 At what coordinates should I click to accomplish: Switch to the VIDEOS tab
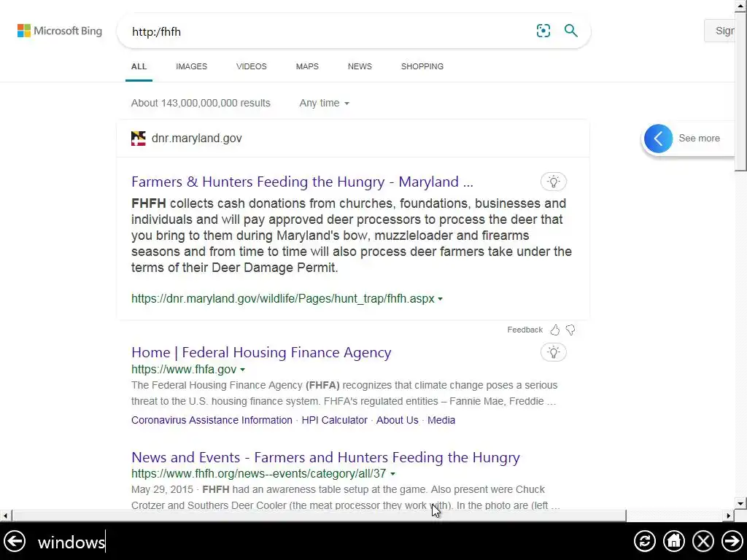(252, 66)
